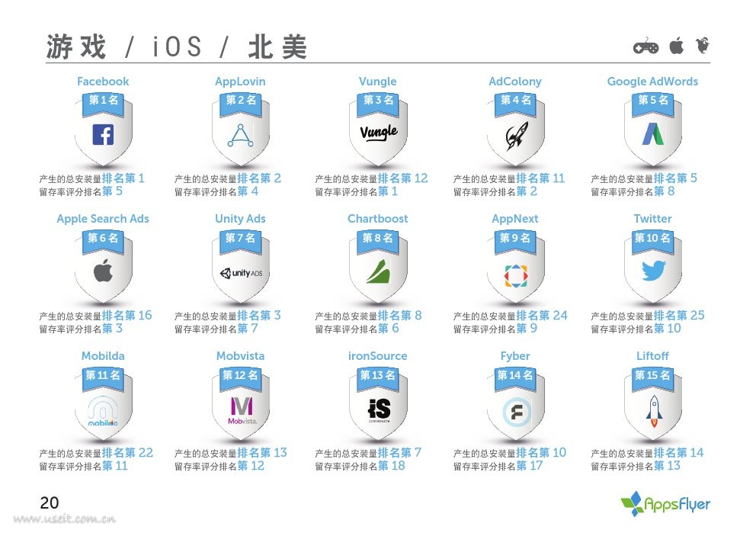Select AppNext's '产生的总安装量排名第 24' line

[x=510, y=316]
